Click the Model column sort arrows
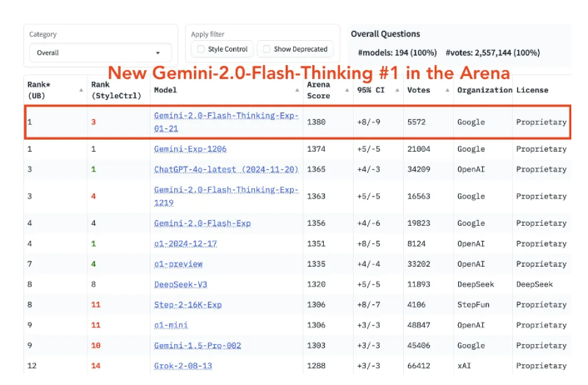 click(x=297, y=89)
